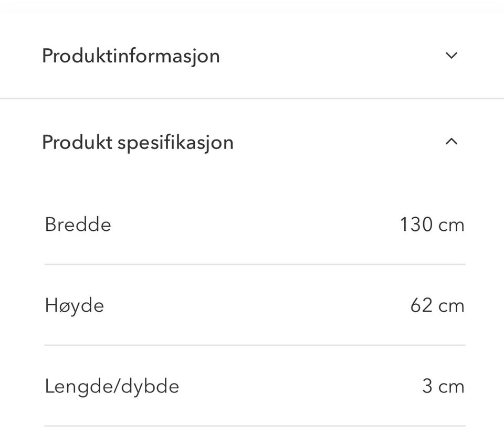
Task: Click the separator line under the Høyde row
Action: 255,345
